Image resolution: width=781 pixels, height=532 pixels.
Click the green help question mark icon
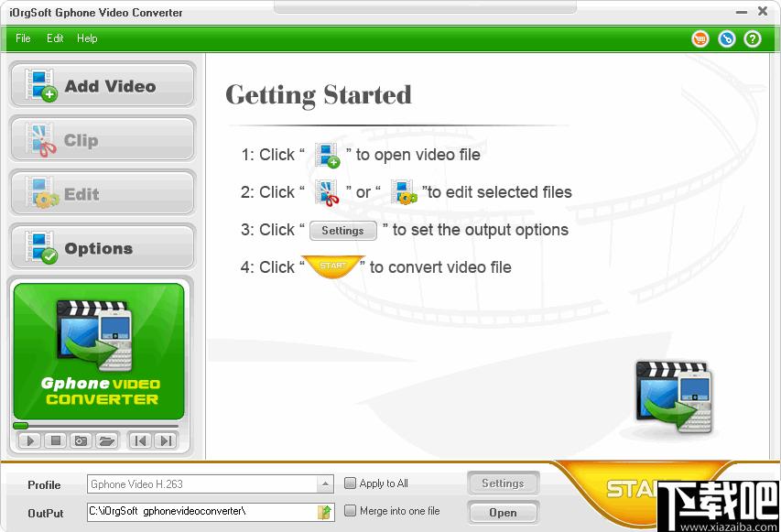[x=753, y=38]
